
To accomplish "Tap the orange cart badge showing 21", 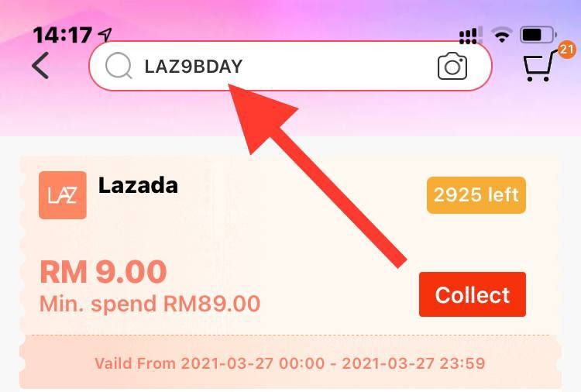I will coord(566,50).
